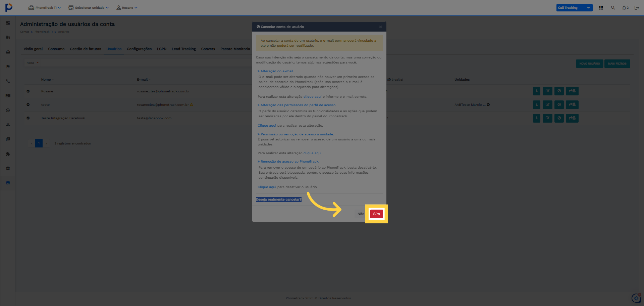The image size is (644, 306).
Task: Decline cancellation with the Não button
Action: pyautogui.click(x=361, y=214)
